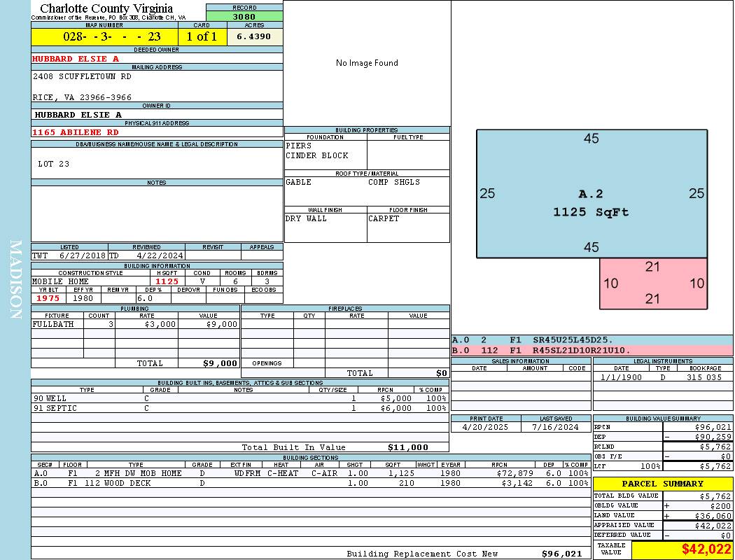This screenshot has height=560, width=735.
Task: Click the No Image Found placeholder
Action: (367, 63)
